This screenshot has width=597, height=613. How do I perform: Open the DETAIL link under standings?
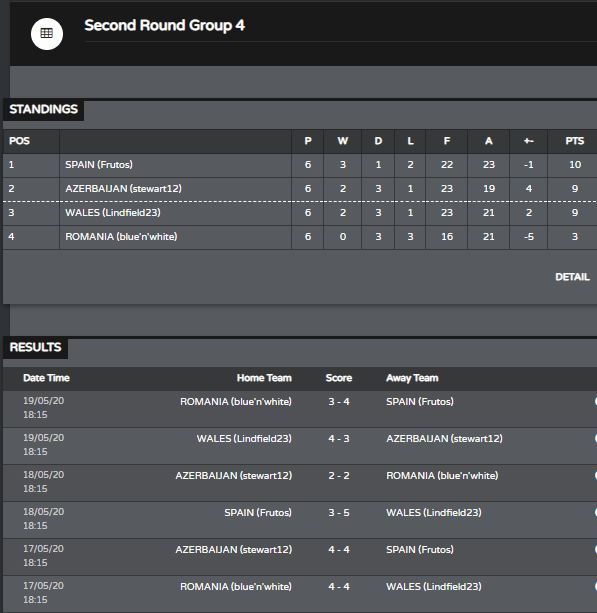point(572,277)
